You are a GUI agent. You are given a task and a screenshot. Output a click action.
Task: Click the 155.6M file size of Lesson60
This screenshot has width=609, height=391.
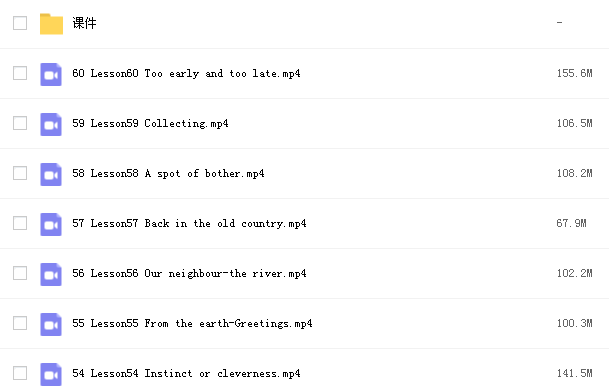point(574,73)
